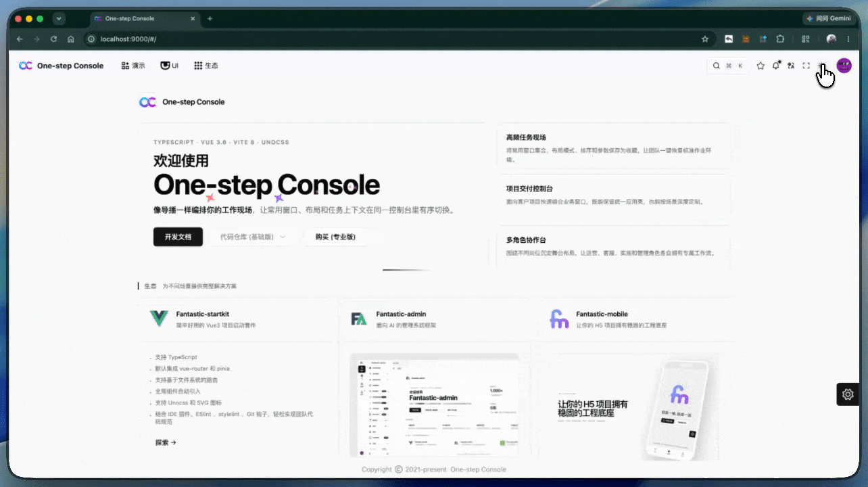This screenshot has height=487, width=868.
Task: Focus the localhost:9000 address bar
Action: coord(399,39)
